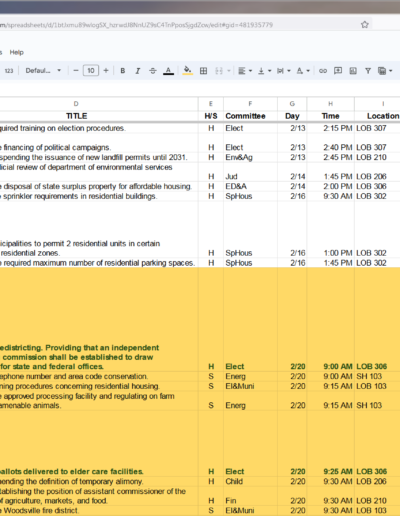Select column I header
Image resolution: width=400 pixels, height=516 pixels.
[377, 104]
